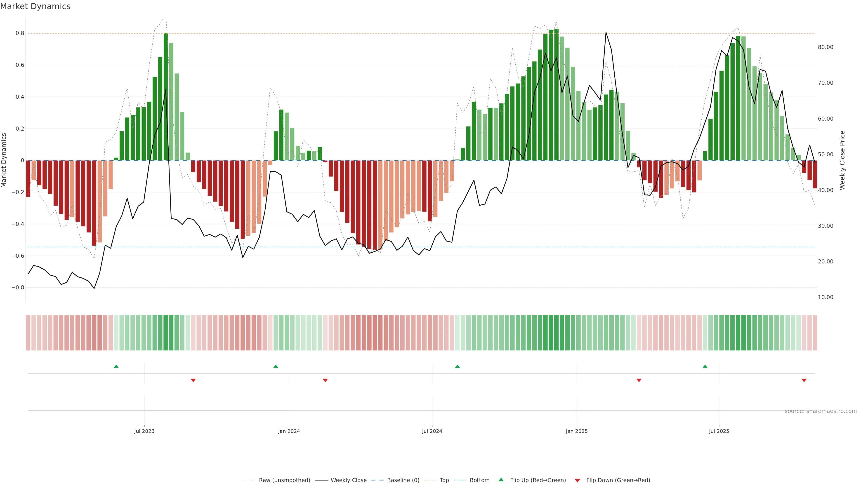
Task: Click the dark green heat-strip cell near Jan 2025
Action: coord(556,333)
